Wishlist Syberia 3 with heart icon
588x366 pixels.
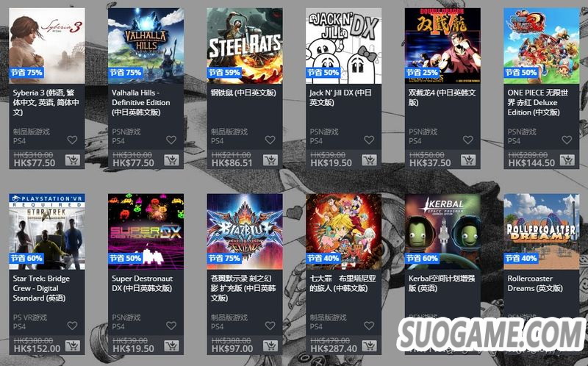pyautogui.click(x=72, y=140)
